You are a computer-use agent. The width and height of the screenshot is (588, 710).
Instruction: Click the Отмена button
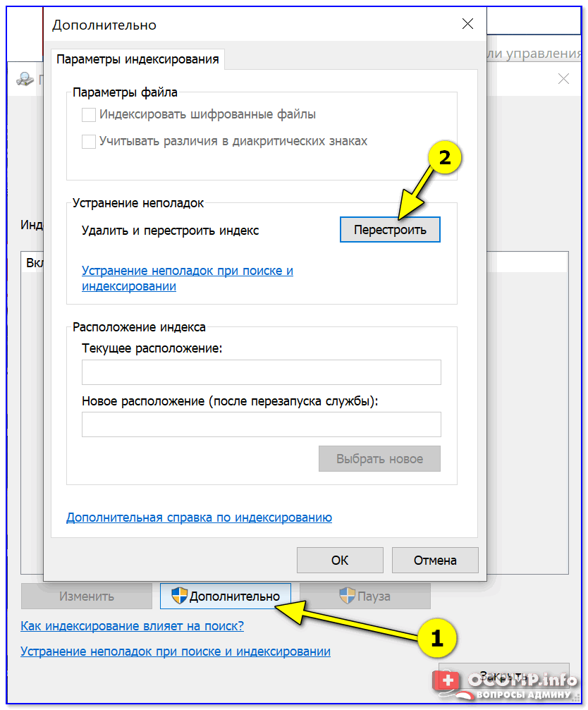pyautogui.click(x=435, y=560)
